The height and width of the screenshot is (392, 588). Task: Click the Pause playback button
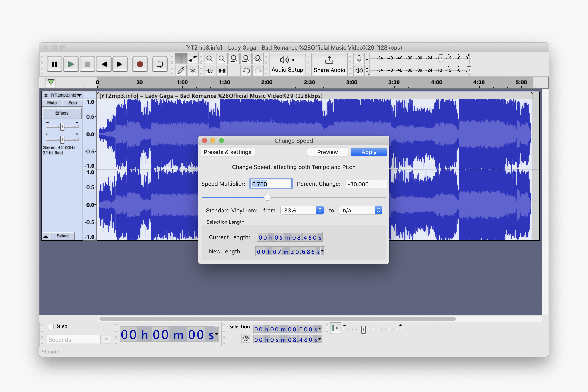click(55, 64)
